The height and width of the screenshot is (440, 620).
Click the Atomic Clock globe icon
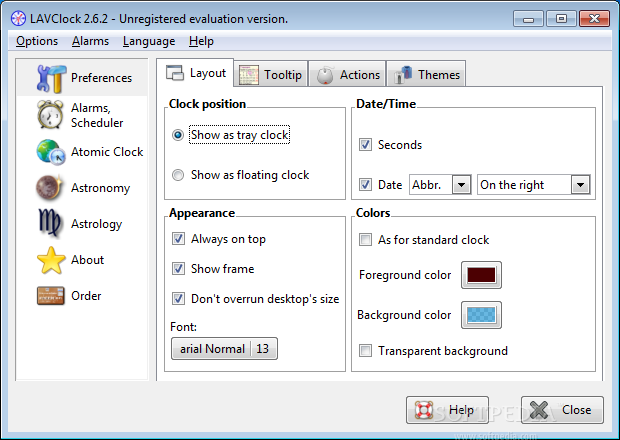pyautogui.click(x=51, y=152)
